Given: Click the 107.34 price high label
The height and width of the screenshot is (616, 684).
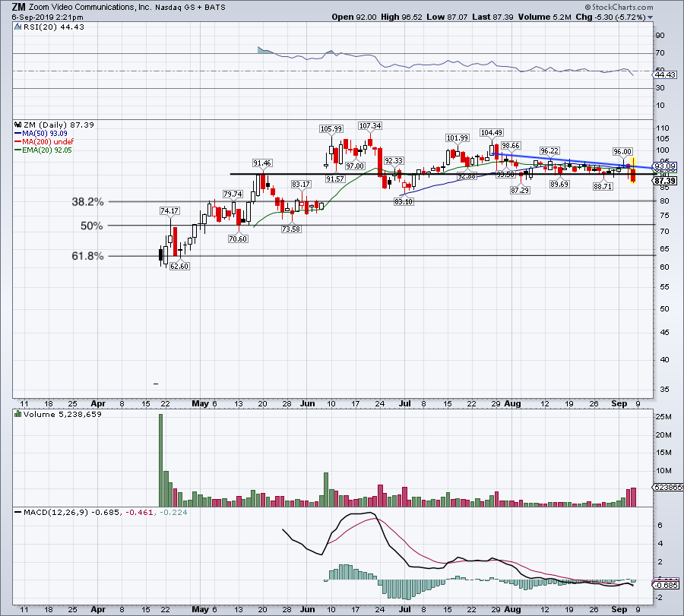Looking at the screenshot, I should [370, 125].
